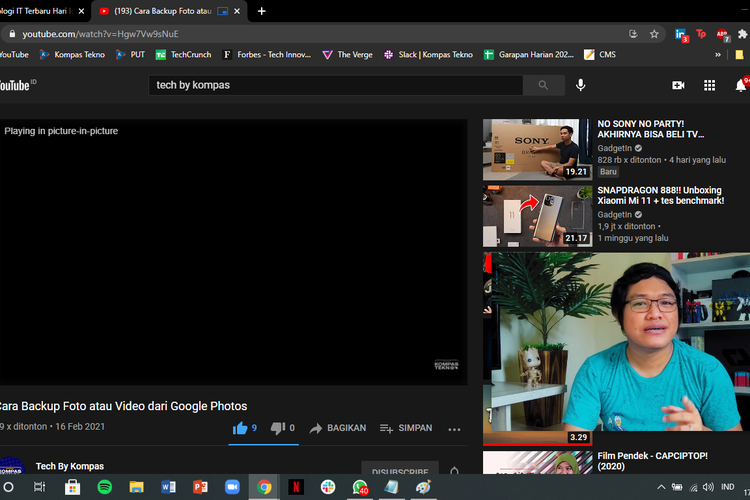750x500 pixels.
Task: Click the BAGIKAN share button
Action: [x=337, y=428]
